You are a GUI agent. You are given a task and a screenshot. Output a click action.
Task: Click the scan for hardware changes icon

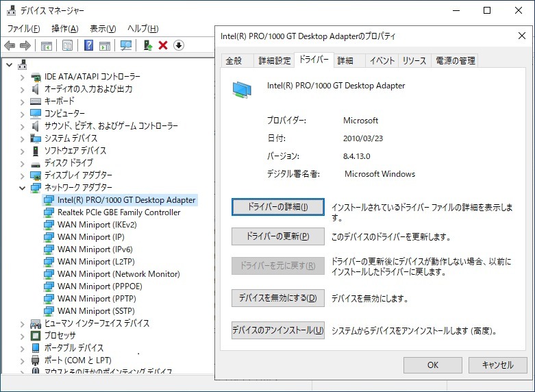click(126, 45)
